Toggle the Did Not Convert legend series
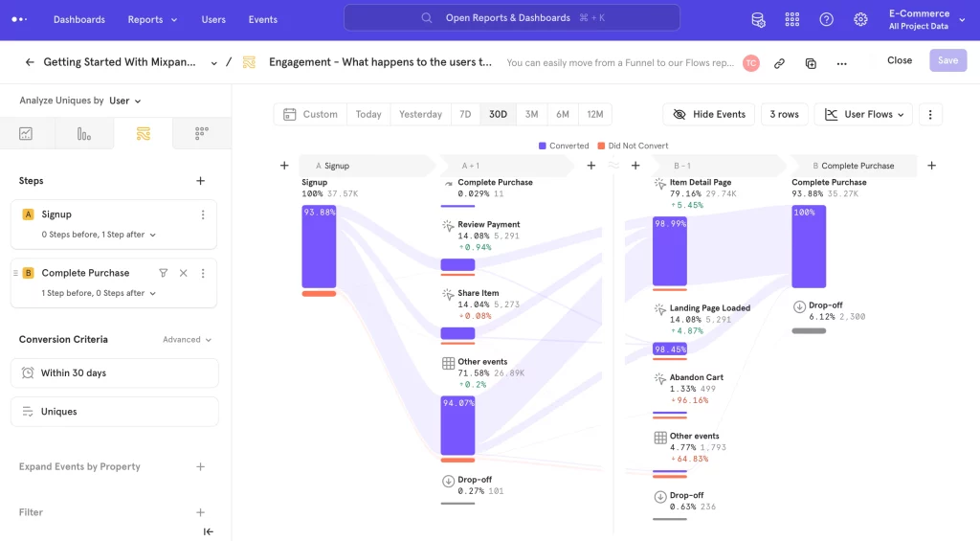Viewport: 980px width, 541px height. pyautogui.click(x=633, y=146)
